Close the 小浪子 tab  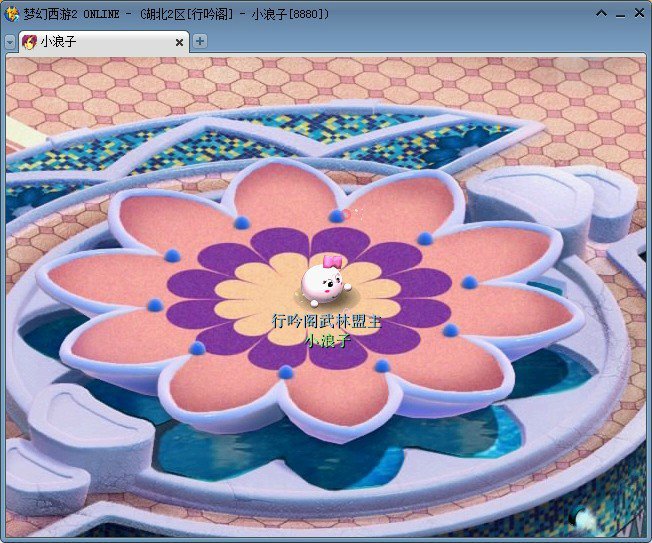[179, 42]
